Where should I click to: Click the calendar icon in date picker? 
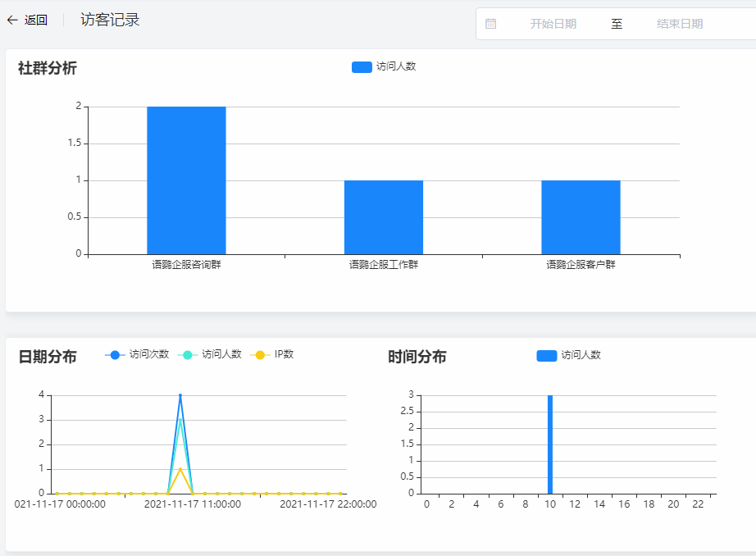pos(491,24)
